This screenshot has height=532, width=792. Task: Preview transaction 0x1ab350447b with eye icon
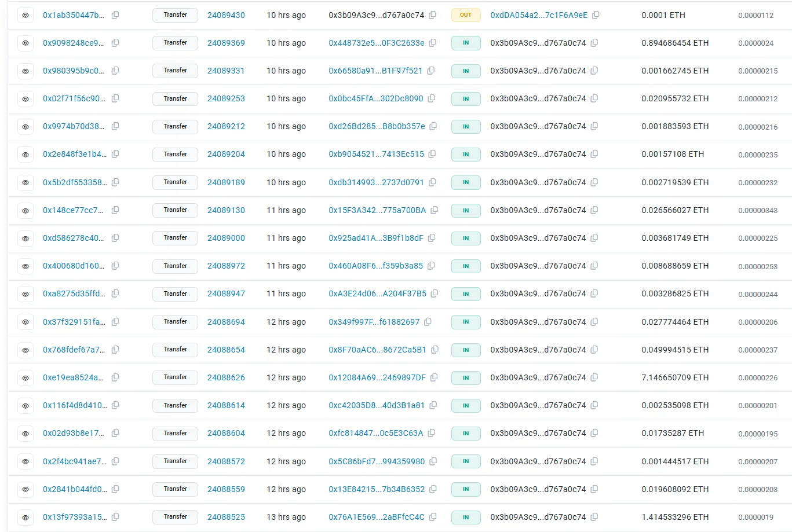coord(25,15)
